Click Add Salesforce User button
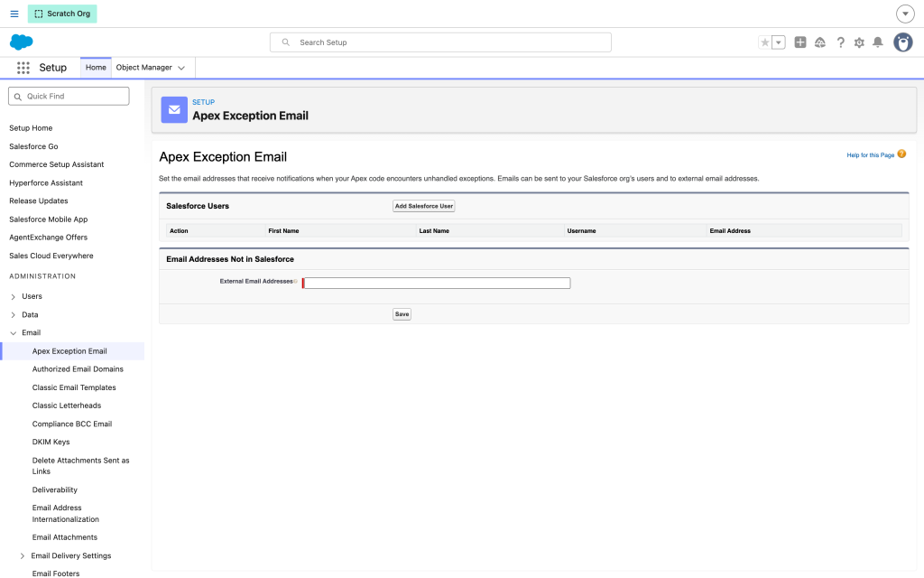This screenshot has width=924, height=578. pos(424,206)
